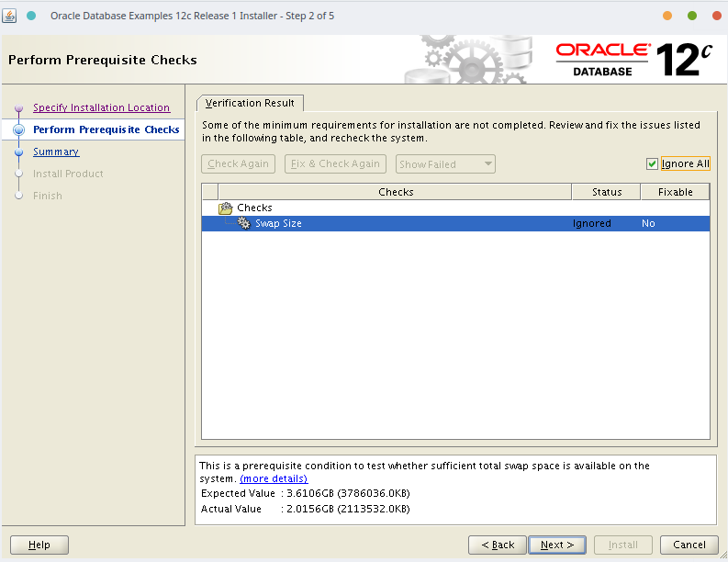Viewport: 728px width, 562px height.
Task: Proceed with the Next button
Action: [x=557, y=545]
